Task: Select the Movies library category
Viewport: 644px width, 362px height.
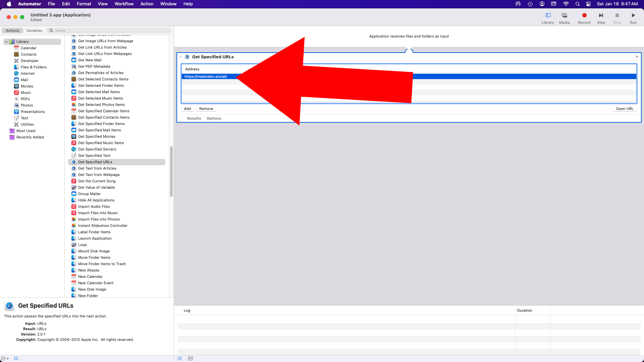Action: coord(27,86)
